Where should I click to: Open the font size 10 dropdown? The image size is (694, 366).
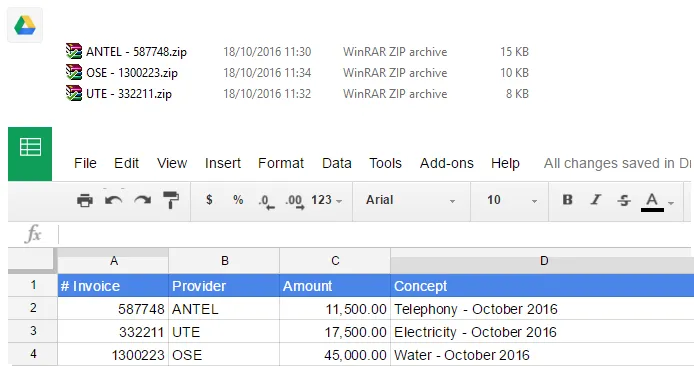(x=512, y=200)
